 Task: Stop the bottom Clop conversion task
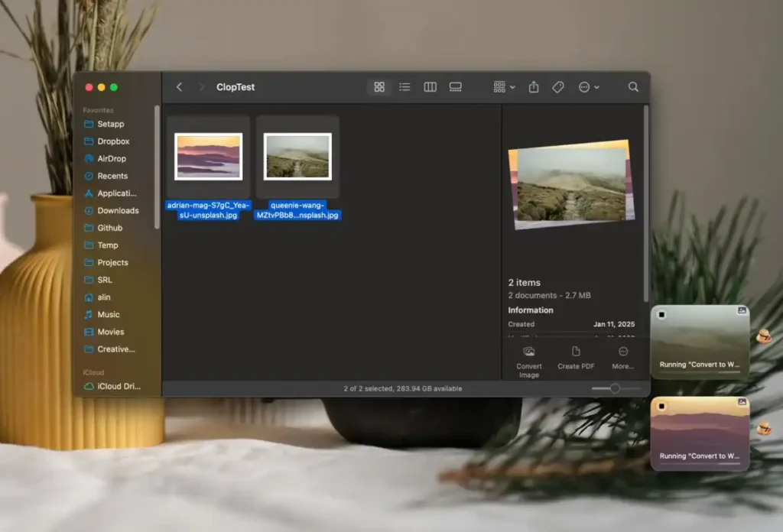(x=662, y=406)
